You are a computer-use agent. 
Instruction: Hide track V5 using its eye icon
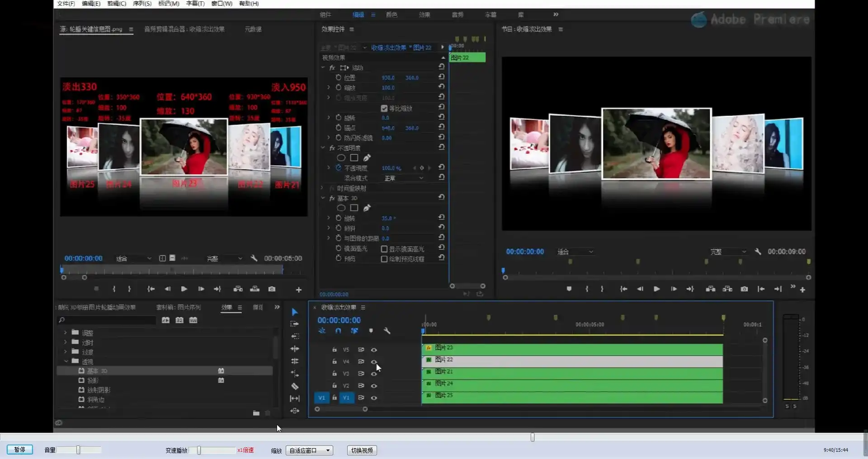(374, 350)
